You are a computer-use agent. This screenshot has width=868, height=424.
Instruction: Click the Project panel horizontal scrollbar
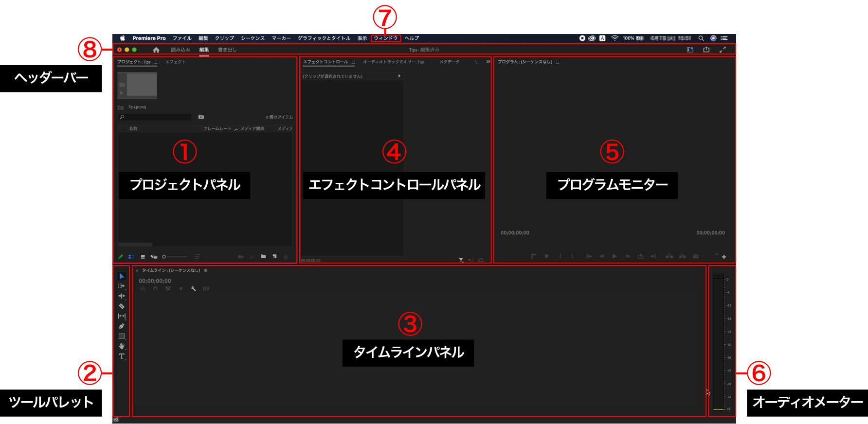pyautogui.click(x=135, y=244)
